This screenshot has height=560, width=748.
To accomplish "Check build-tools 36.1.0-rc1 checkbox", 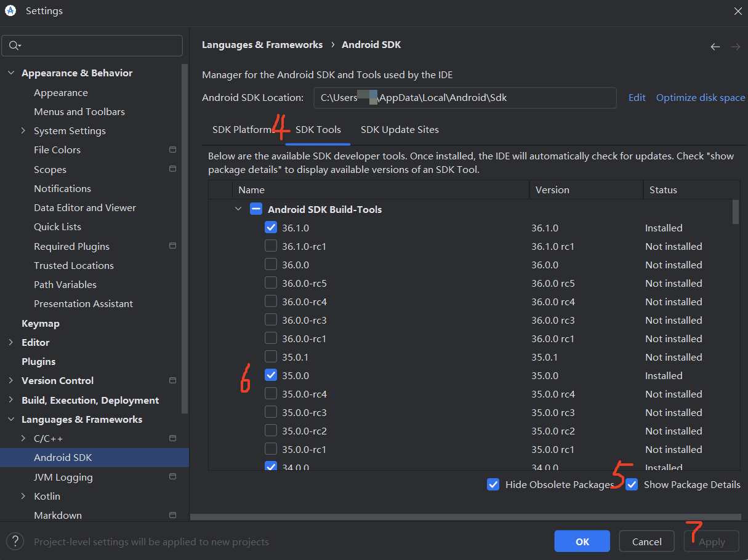I will tap(271, 246).
